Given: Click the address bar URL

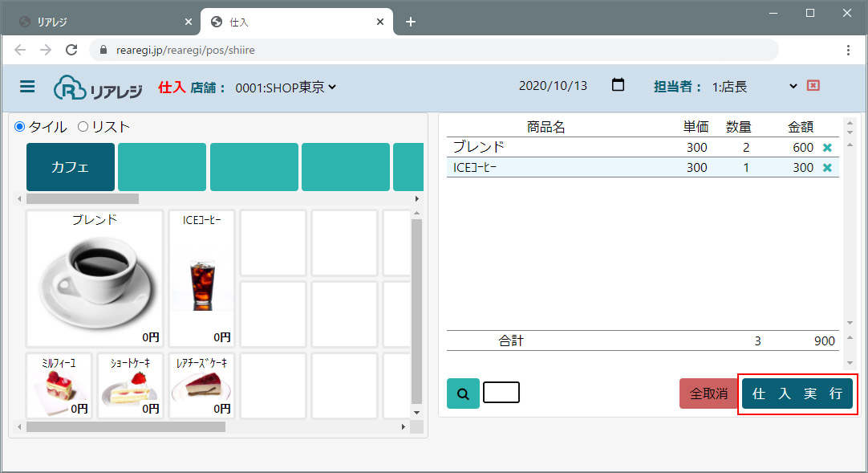Looking at the screenshot, I should pyautogui.click(x=185, y=50).
